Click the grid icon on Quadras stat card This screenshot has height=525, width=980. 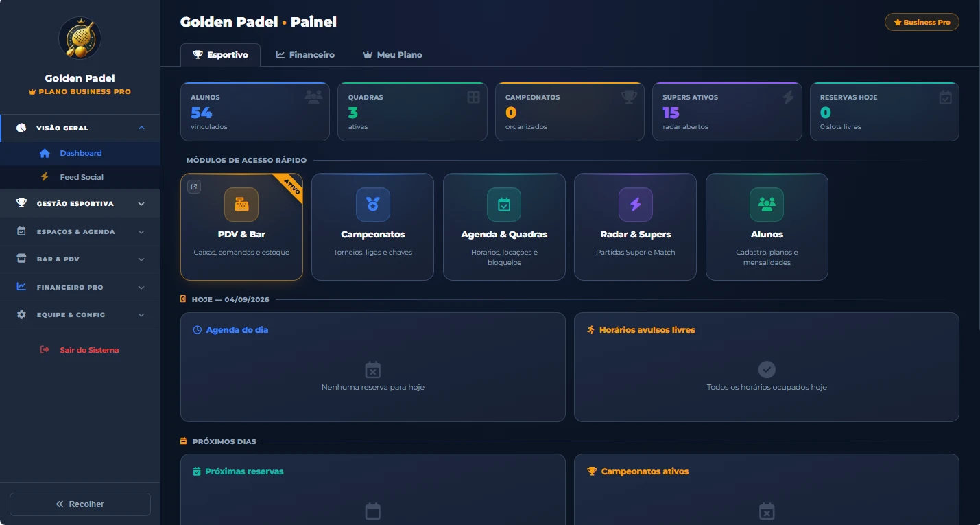click(x=473, y=97)
